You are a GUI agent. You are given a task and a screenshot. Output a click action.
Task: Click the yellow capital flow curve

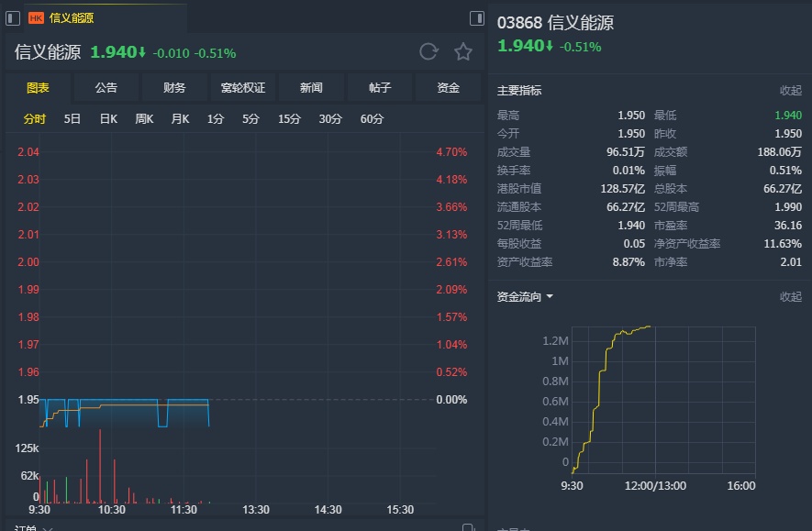600,393
